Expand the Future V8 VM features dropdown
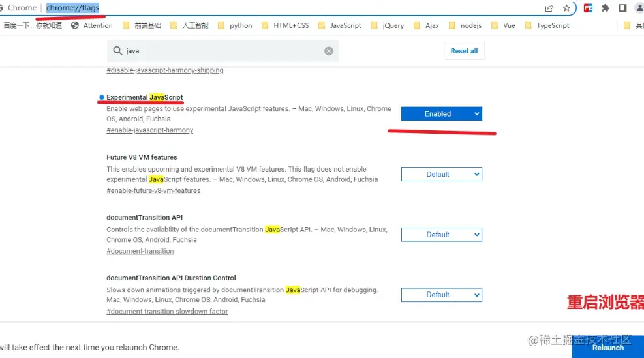The image size is (644, 358). (x=441, y=174)
